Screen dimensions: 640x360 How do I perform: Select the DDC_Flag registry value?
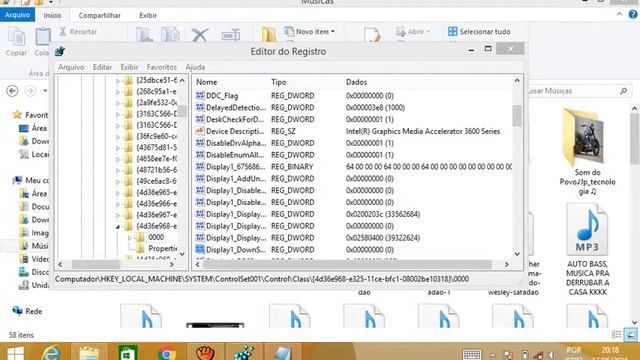pos(222,96)
